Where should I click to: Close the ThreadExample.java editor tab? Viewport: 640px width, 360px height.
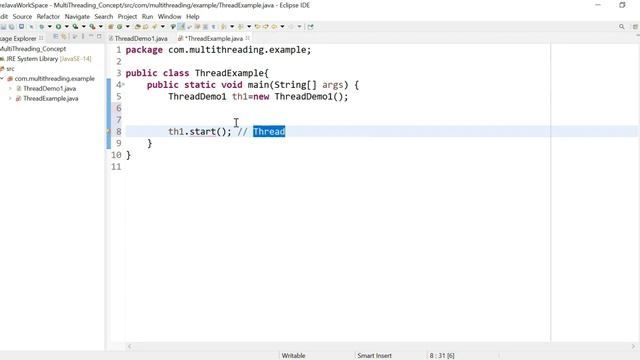(247, 38)
